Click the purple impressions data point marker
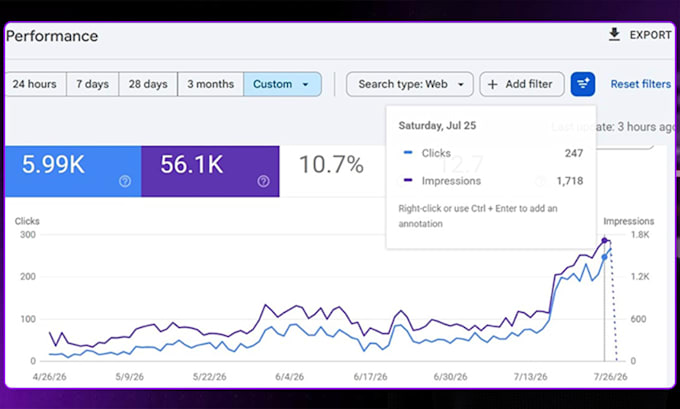The width and height of the screenshot is (680, 409). (x=604, y=240)
